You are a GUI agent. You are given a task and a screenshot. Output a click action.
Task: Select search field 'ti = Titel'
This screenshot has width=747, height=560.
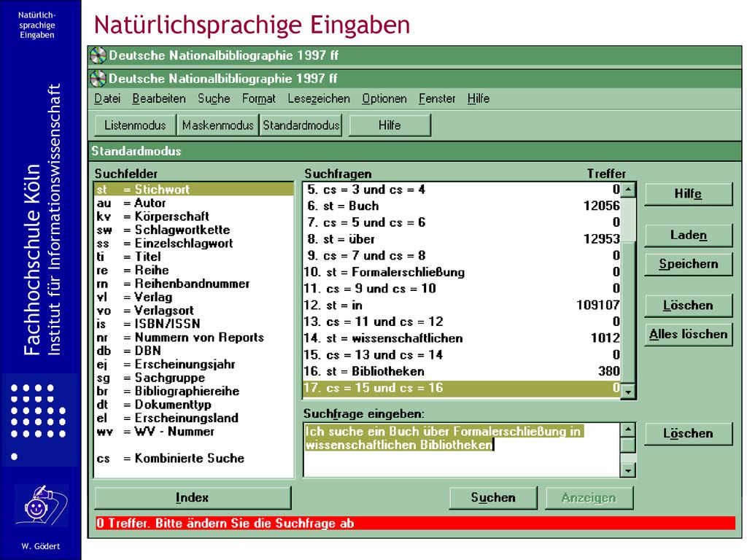[x=194, y=257]
